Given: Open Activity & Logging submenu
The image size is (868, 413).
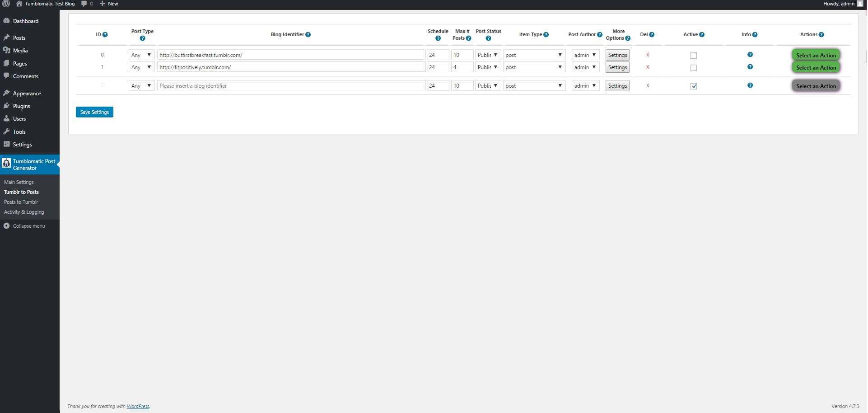Looking at the screenshot, I should tap(24, 212).
